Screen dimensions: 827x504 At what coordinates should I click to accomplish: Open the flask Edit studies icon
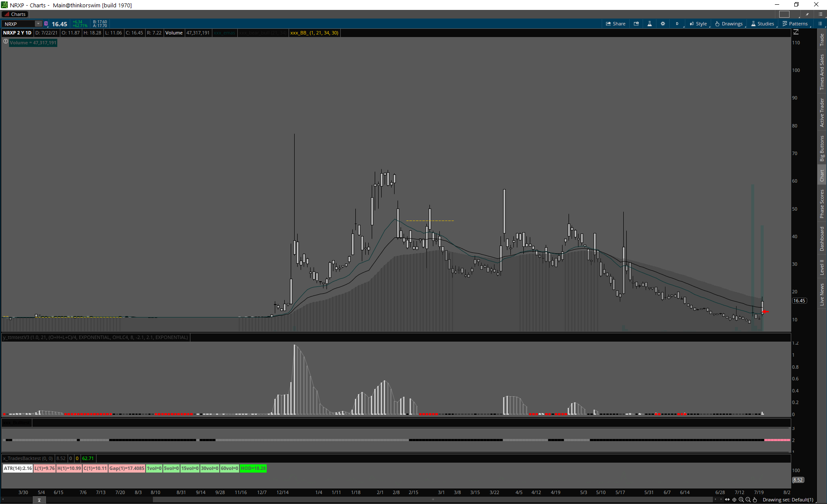[650, 24]
